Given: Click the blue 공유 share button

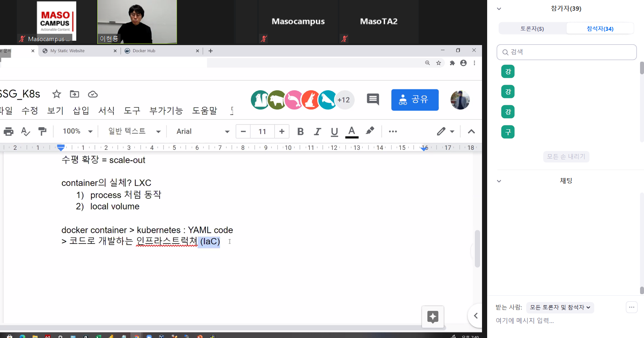Looking at the screenshot, I should (x=415, y=100).
